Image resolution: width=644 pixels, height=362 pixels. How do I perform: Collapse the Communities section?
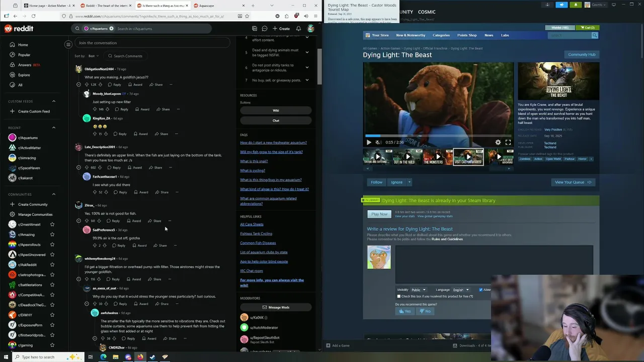54,194
